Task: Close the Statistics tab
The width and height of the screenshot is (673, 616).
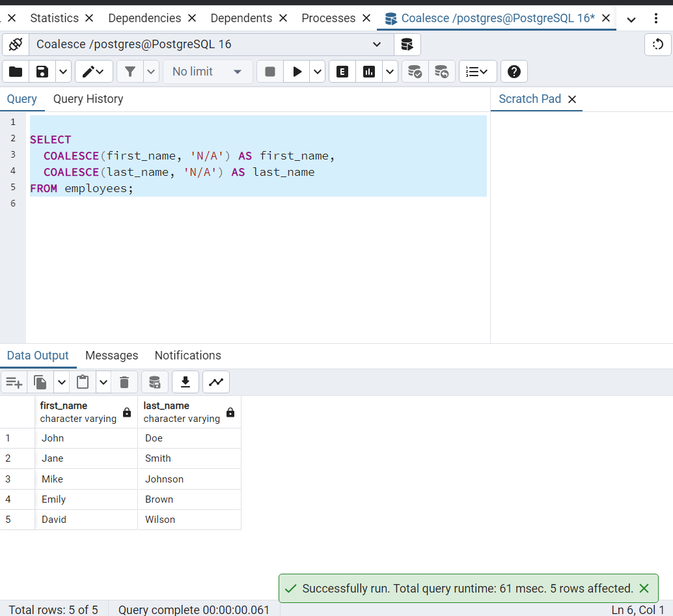Action: pyautogui.click(x=89, y=18)
